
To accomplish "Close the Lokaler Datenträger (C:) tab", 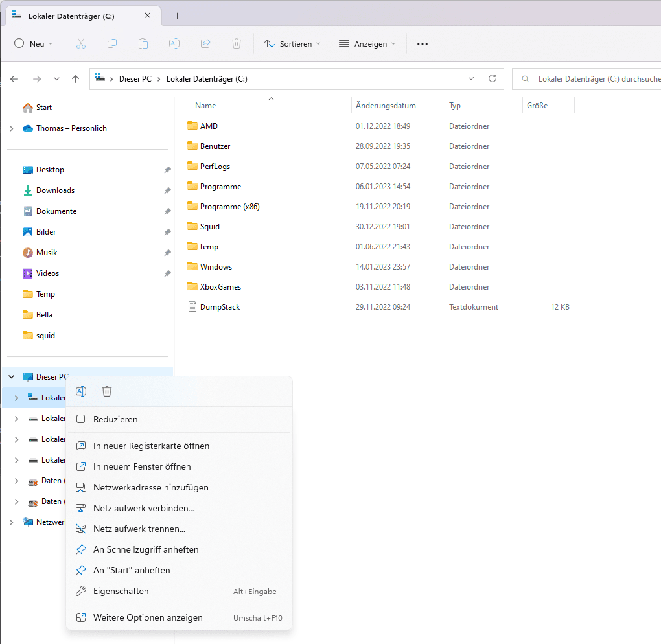I will tap(148, 16).
